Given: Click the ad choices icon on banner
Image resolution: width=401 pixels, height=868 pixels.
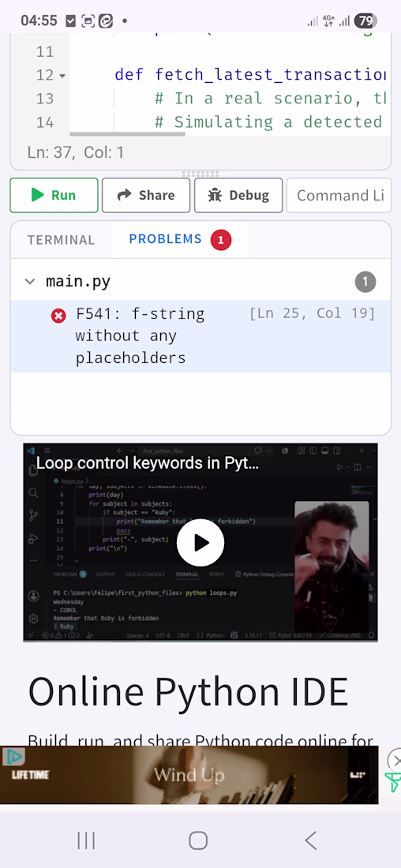Looking at the screenshot, I should [14, 756].
